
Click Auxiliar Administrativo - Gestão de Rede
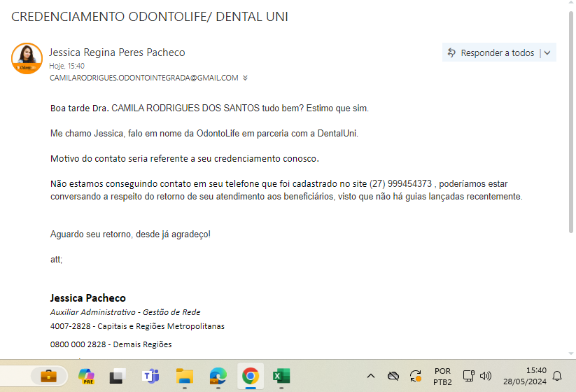coord(125,312)
